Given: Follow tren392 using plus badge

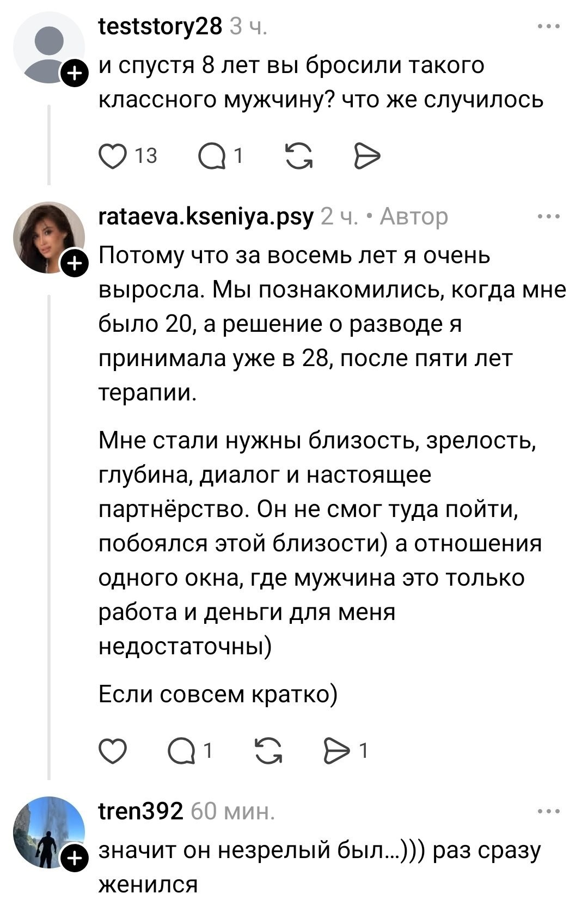Looking at the screenshot, I should click(x=73, y=859).
